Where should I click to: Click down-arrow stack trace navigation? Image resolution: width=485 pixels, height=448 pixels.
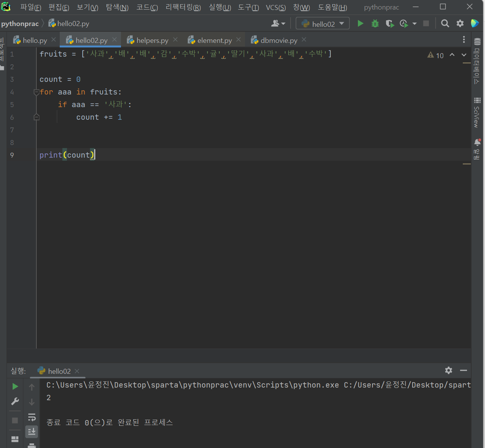click(32, 402)
